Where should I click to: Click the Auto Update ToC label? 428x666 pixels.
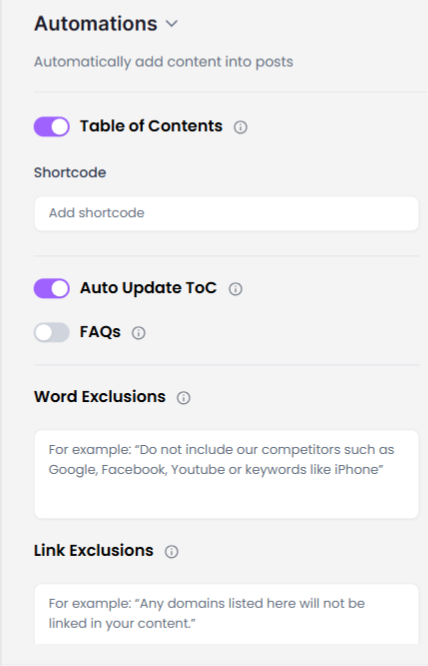pyautogui.click(x=148, y=288)
